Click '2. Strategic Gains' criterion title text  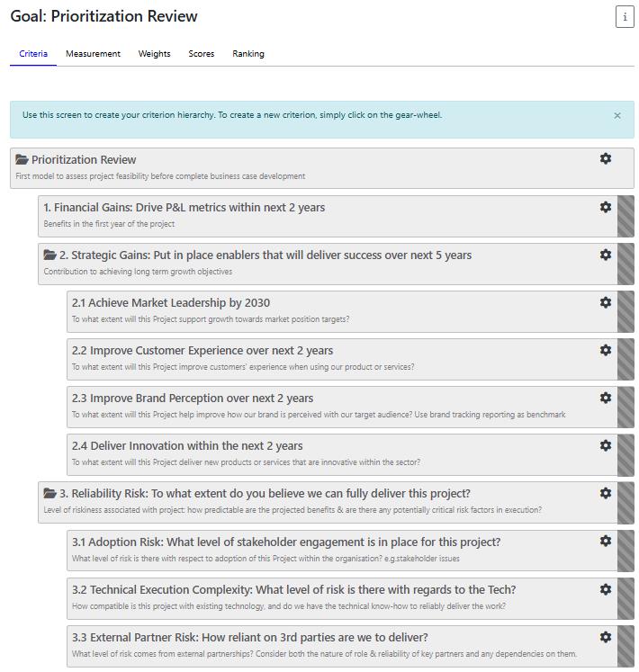click(x=265, y=255)
